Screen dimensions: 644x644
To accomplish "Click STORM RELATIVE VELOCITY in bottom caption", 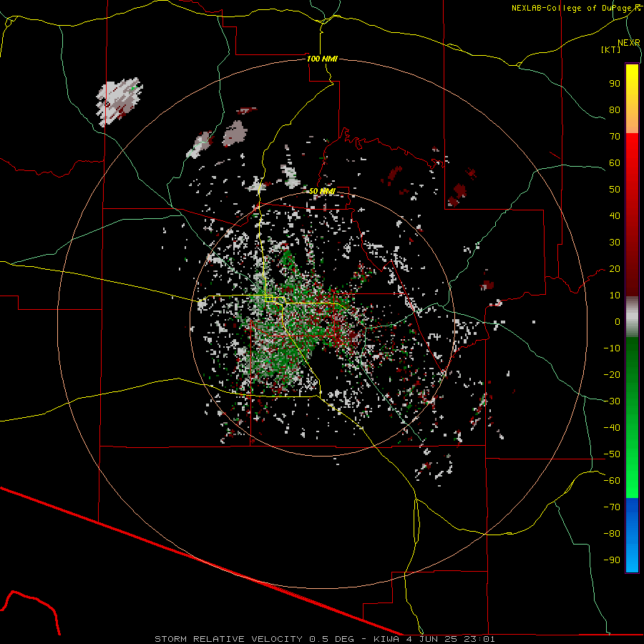I will [228, 639].
